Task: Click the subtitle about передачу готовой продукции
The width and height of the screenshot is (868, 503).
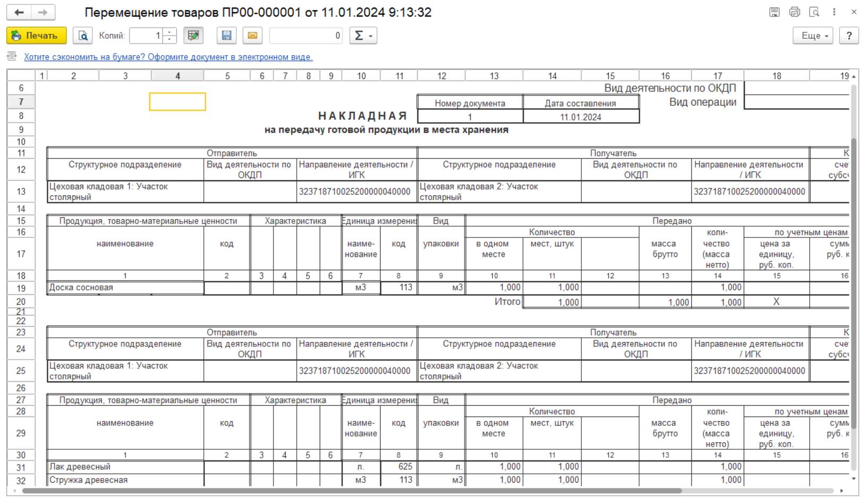Action: 386,130
